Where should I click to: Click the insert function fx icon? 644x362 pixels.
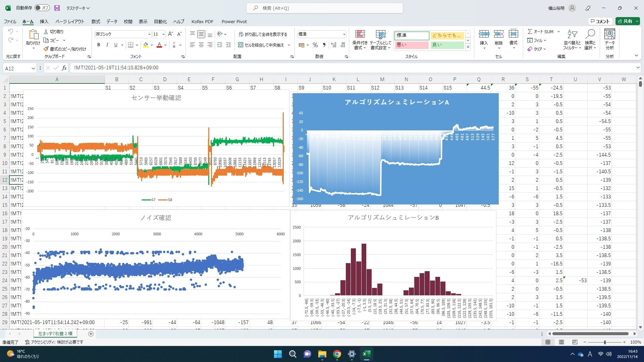point(64,68)
